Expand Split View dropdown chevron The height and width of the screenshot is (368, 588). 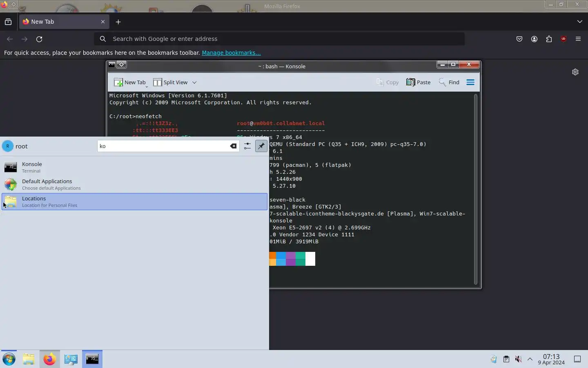coord(194,82)
